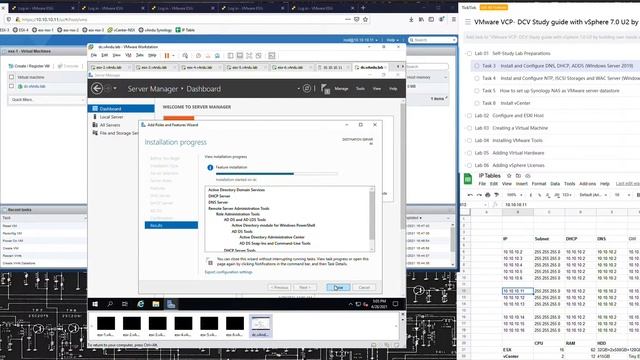Check off Lab 05 Adding Virtual Hardware
This screenshot has width=640, height=360.
tap(469, 153)
